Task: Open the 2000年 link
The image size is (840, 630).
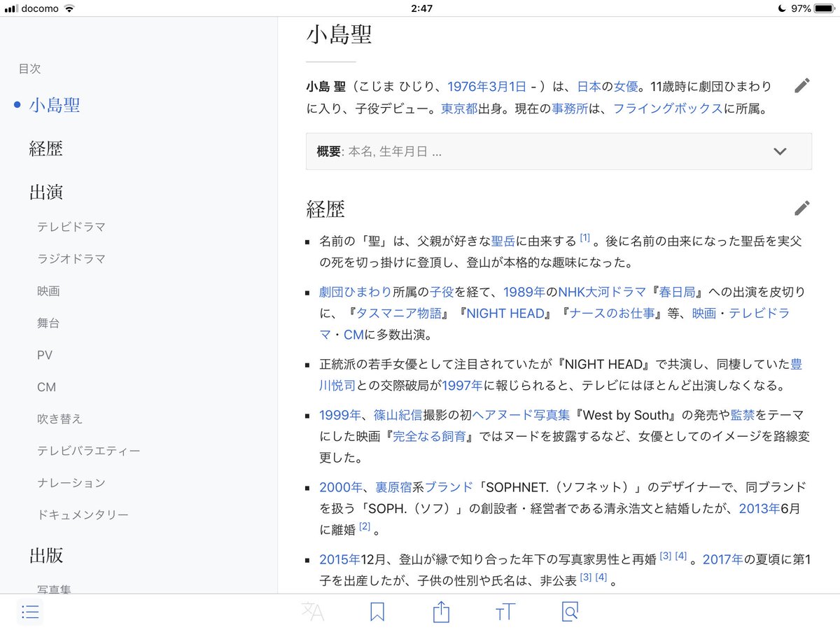Action: 340,487
